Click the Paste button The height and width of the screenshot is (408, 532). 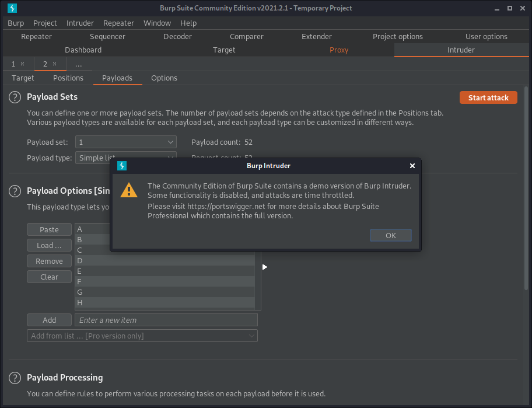(49, 229)
